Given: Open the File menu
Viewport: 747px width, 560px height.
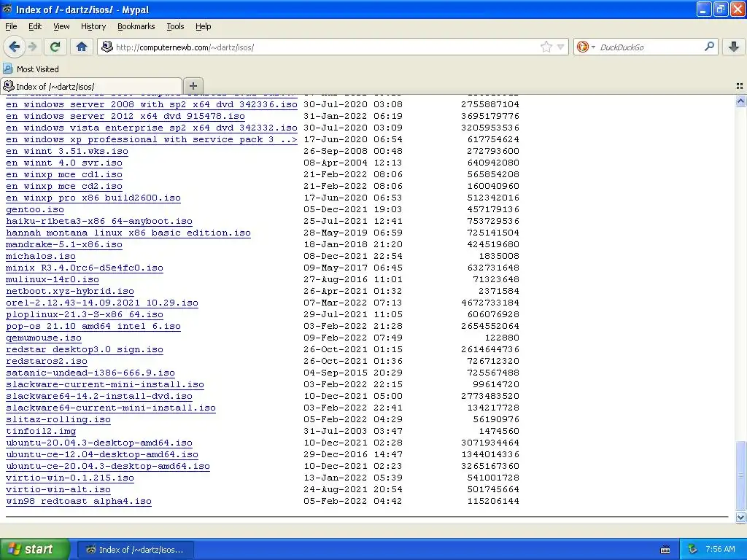Looking at the screenshot, I should pyautogui.click(x=11, y=27).
